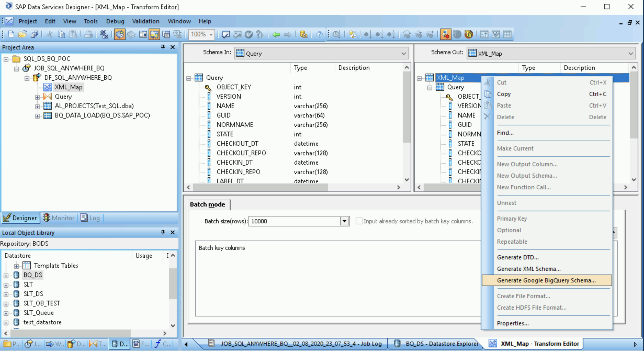The image size is (644, 351).
Task: Click the Monitor view tab icon
Action: pyautogui.click(x=46, y=218)
